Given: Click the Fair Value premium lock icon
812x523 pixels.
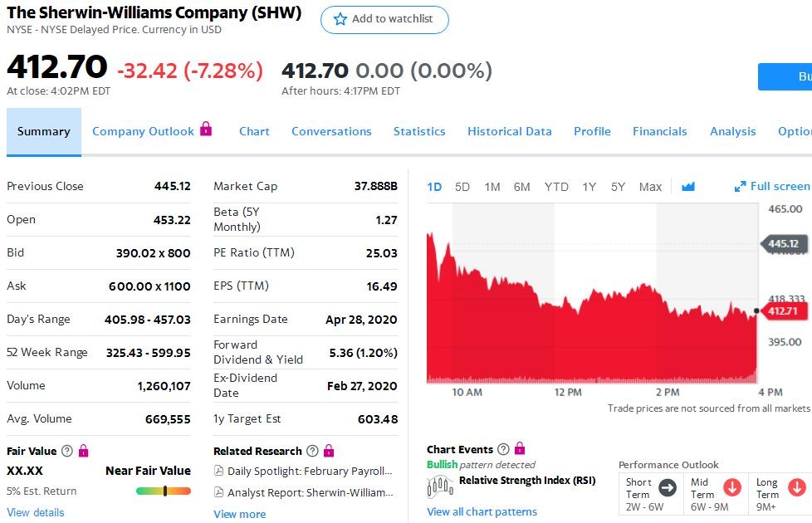Looking at the screenshot, I should 83,451.
